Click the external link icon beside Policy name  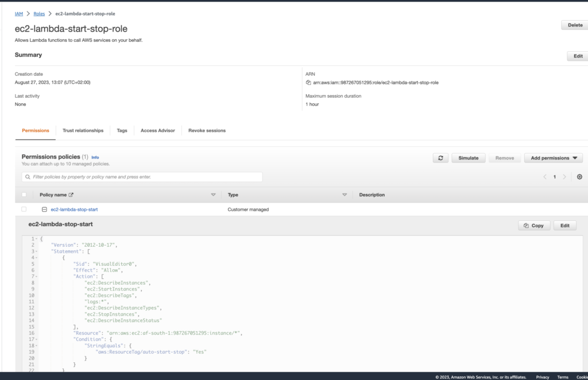71,195
